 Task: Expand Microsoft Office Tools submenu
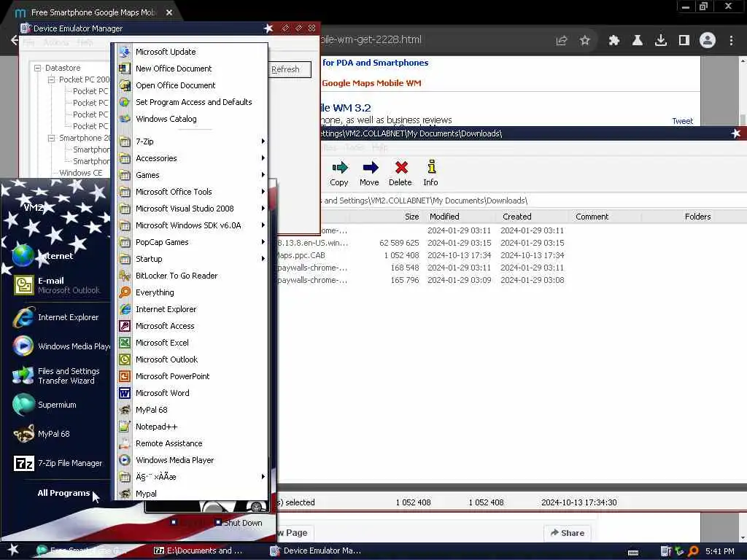[192, 192]
